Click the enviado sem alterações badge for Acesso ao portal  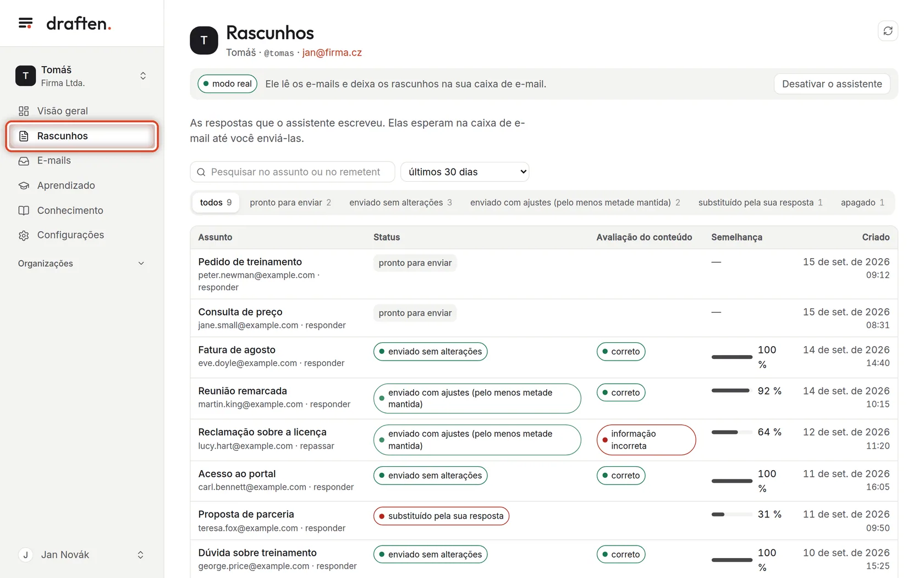point(430,476)
